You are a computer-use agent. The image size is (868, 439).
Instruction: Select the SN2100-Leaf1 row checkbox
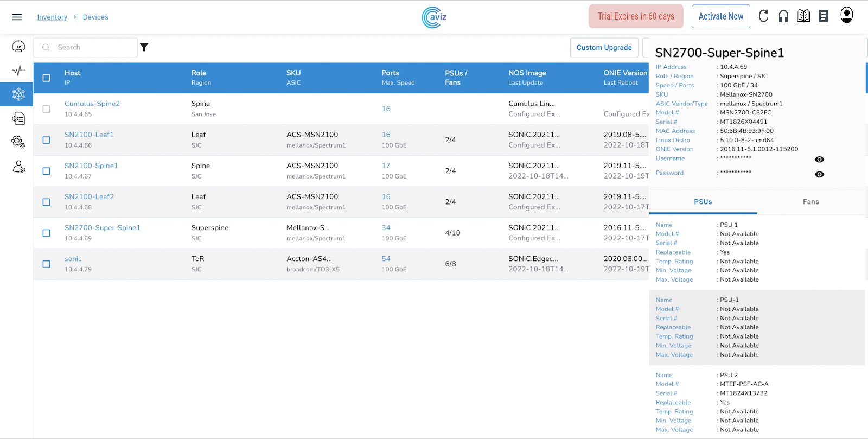[47, 140]
